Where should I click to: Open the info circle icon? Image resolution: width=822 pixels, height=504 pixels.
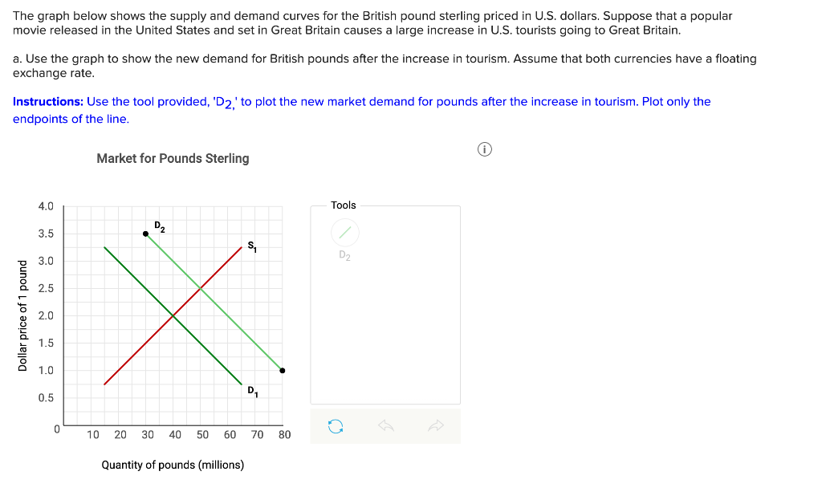click(484, 149)
